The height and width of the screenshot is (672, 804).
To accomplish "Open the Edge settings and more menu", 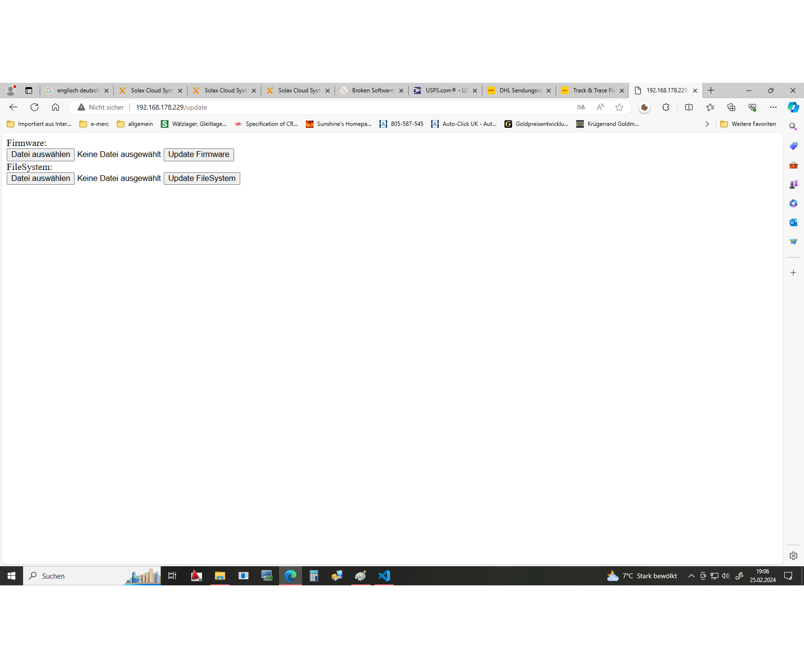I will click(x=773, y=107).
